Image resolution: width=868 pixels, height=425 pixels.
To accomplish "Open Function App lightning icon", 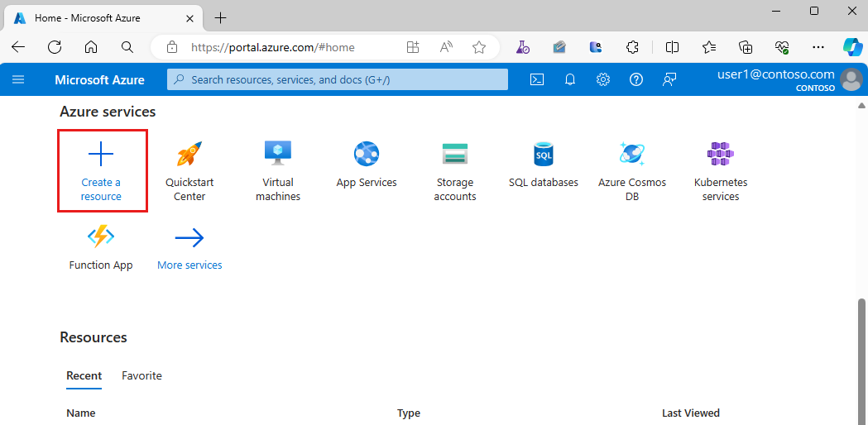I will coord(101,237).
